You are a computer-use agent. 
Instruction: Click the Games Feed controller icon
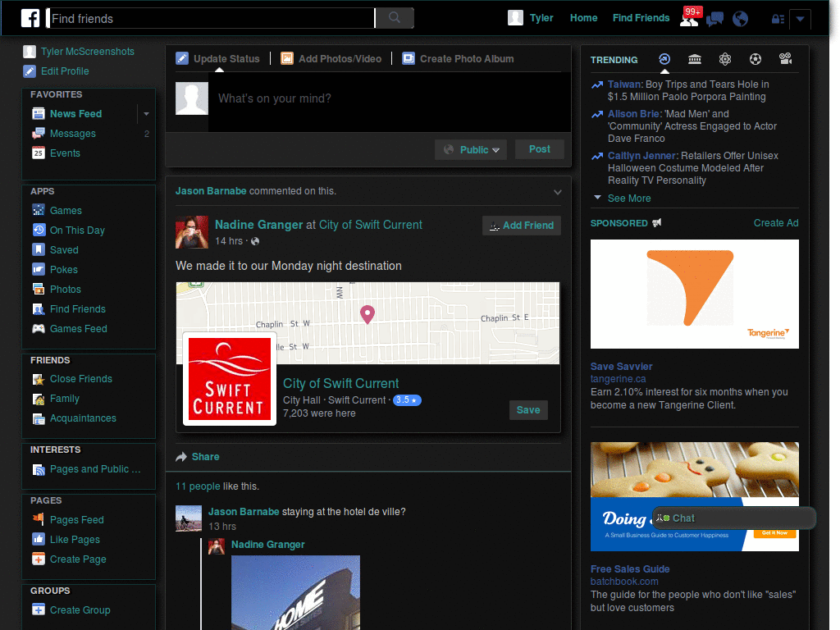point(39,328)
